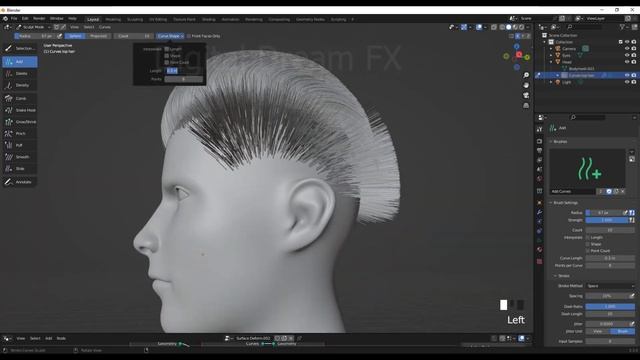This screenshot has height=360, width=640.
Task: Select the Slide brush tool
Action: tap(20, 169)
